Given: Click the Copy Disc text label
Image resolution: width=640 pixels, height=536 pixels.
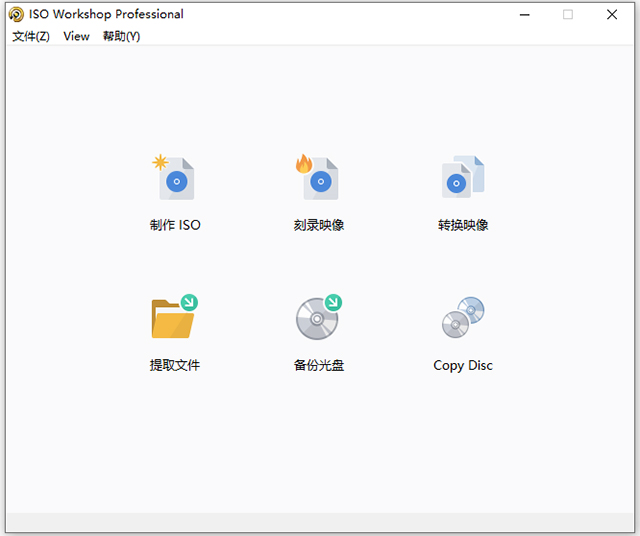Looking at the screenshot, I should coord(463,365).
